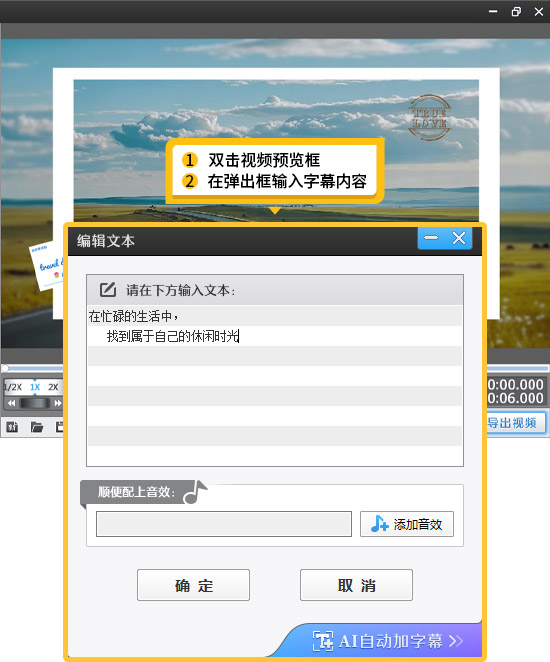Click inside the subtitle text entry area
Viewport: 550px width, 662px height.
coord(275,385)
